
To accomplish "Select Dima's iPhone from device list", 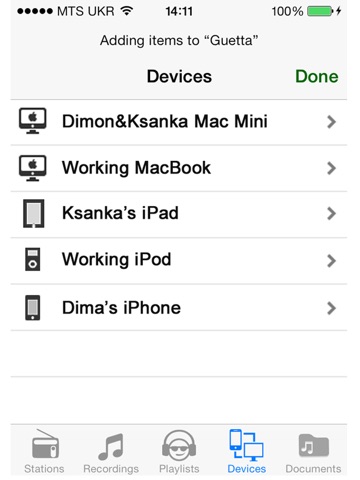I will tap(179, 307).
